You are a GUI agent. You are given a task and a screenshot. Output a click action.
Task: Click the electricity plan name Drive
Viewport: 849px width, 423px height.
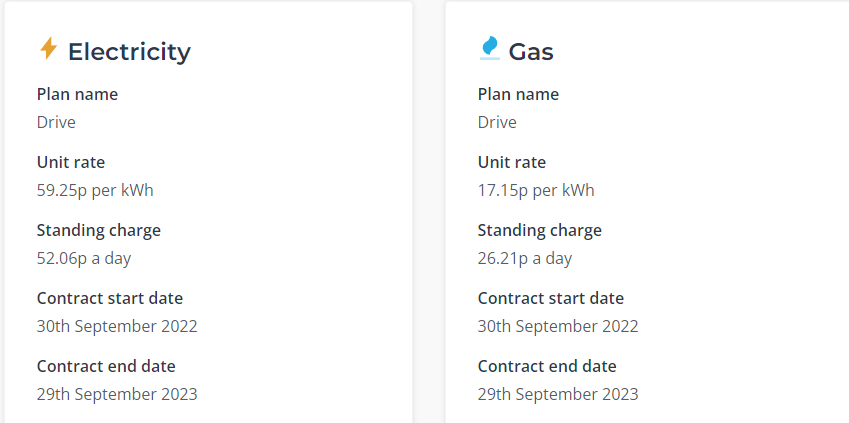(x=56, y=122)
